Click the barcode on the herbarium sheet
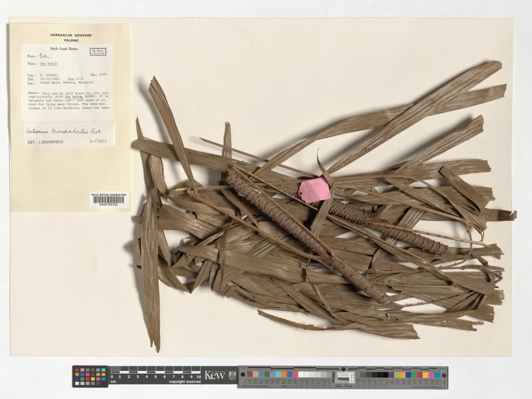 [x=109, y=200]
